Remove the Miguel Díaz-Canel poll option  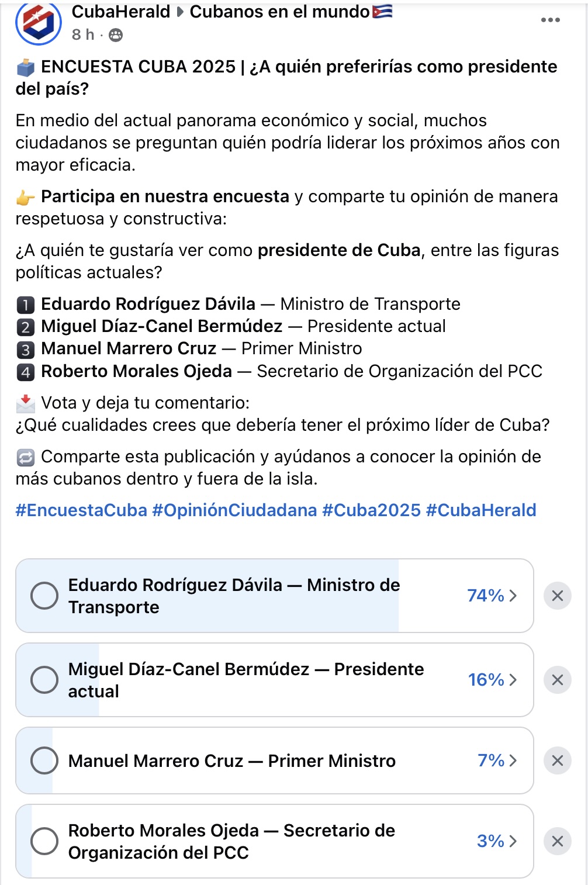pos(557,680)
